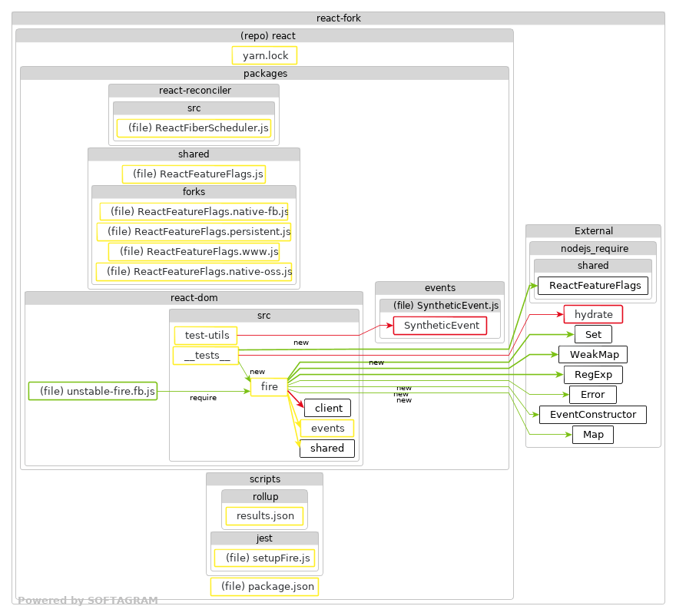Select the fire folder node in src

point(268,387)
